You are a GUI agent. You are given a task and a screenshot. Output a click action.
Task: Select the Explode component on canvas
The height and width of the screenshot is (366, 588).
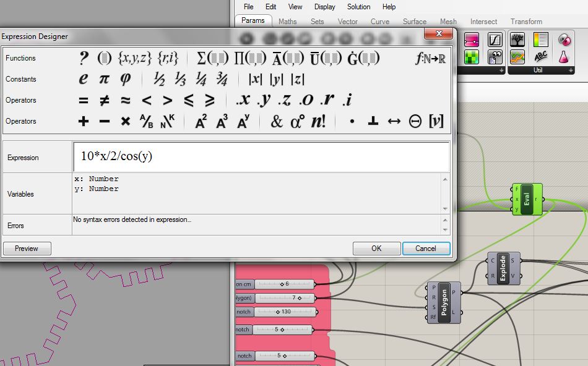pos(504,268)
